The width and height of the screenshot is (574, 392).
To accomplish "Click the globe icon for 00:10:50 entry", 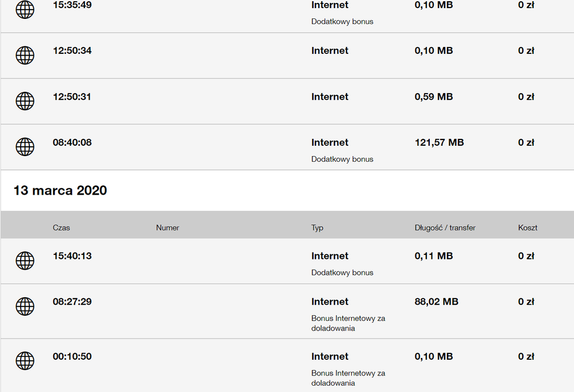I will (25, 361).
